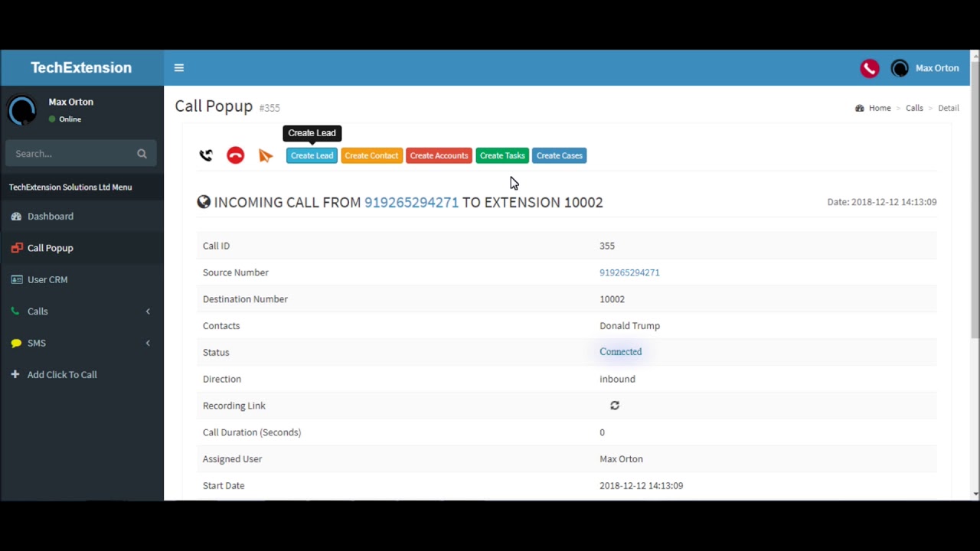Viewport: 980px width, 551px height.
Task: Click Max Orton avatar in top bar
Action: 900,68
